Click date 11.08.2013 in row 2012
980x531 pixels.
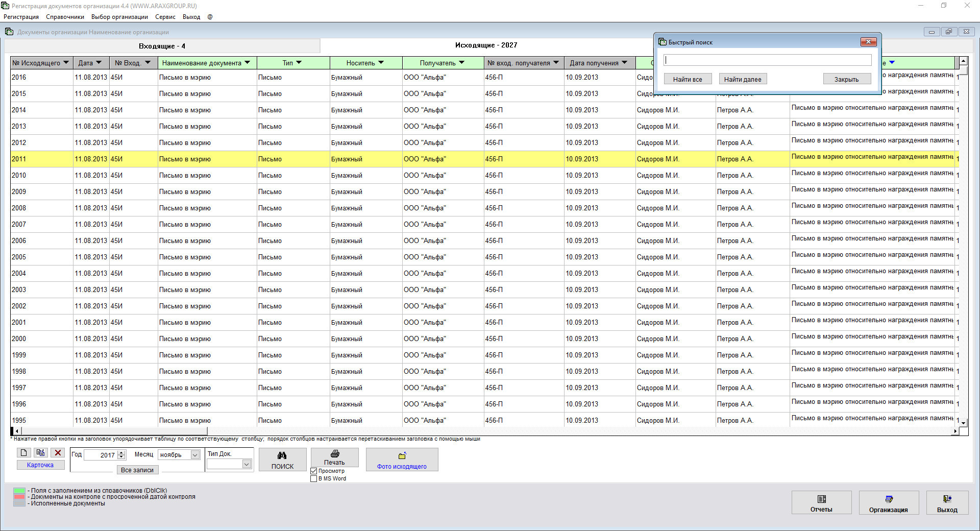(91, 143)
